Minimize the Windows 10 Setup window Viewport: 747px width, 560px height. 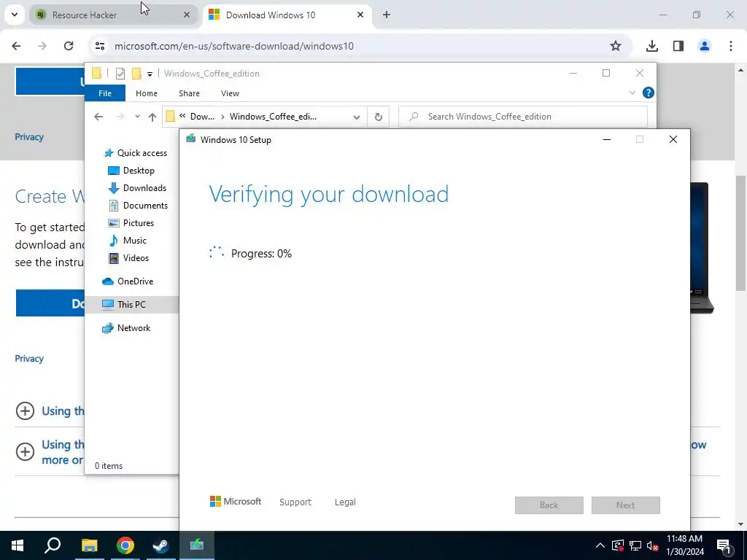tap(607, 139)
